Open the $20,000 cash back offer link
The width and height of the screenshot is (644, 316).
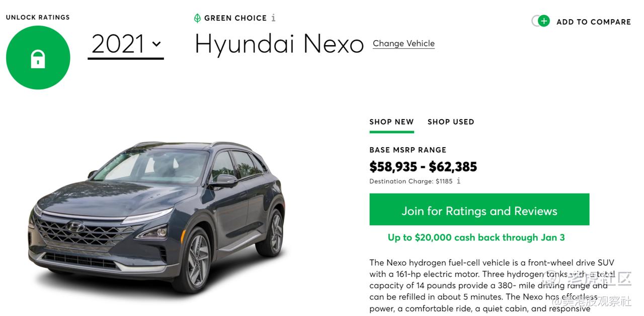point(476,238)
